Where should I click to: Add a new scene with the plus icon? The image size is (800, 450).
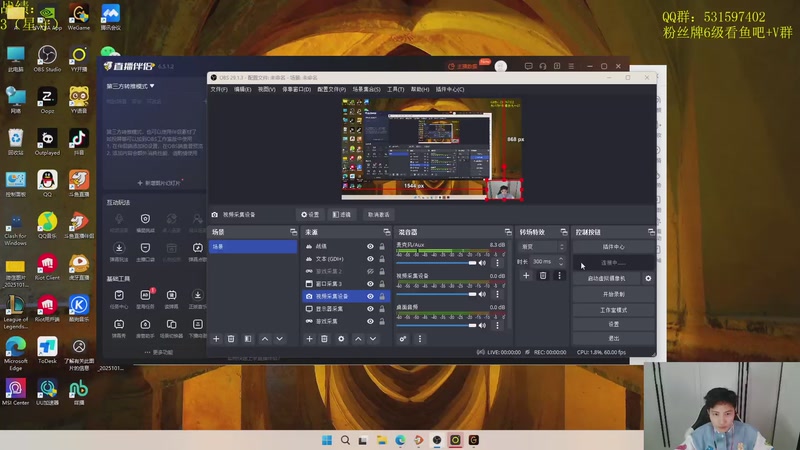click(216, 339)
